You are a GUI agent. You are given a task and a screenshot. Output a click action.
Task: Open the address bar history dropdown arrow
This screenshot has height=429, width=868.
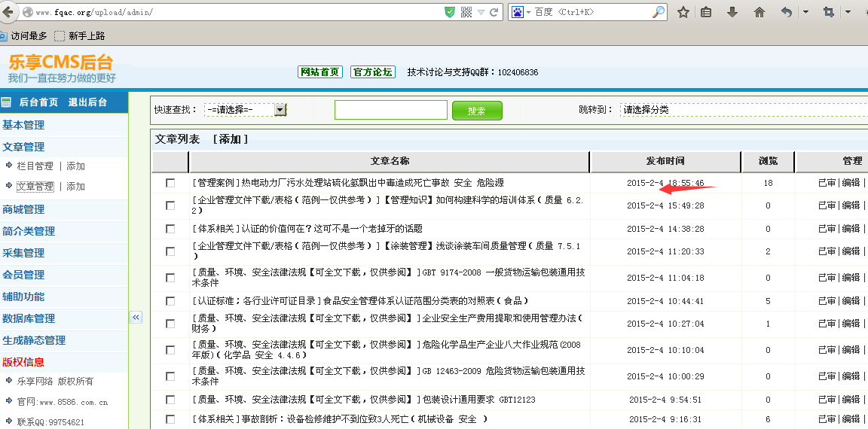point(481,12)
